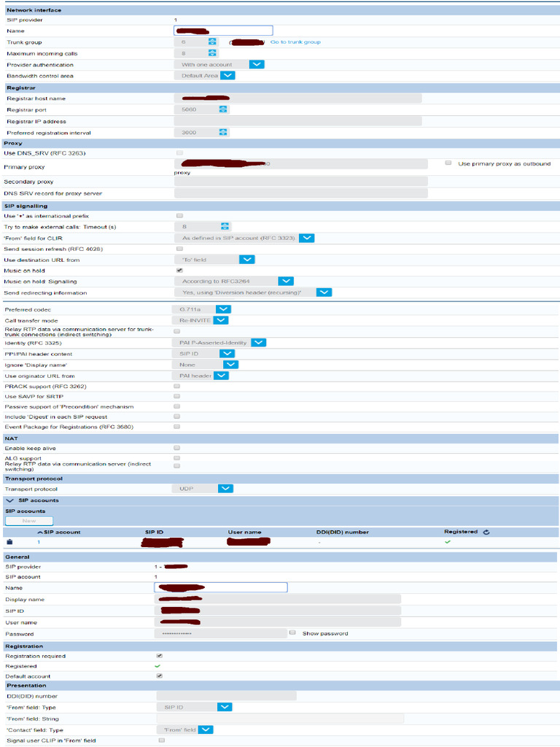Click the Registrar IP address field
This screenshot has width=560, height=747.
click(297, 121)
